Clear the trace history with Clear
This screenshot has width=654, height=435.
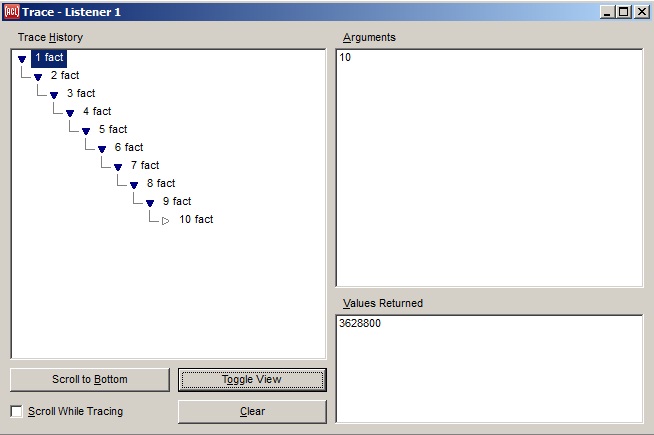point(252,411)
